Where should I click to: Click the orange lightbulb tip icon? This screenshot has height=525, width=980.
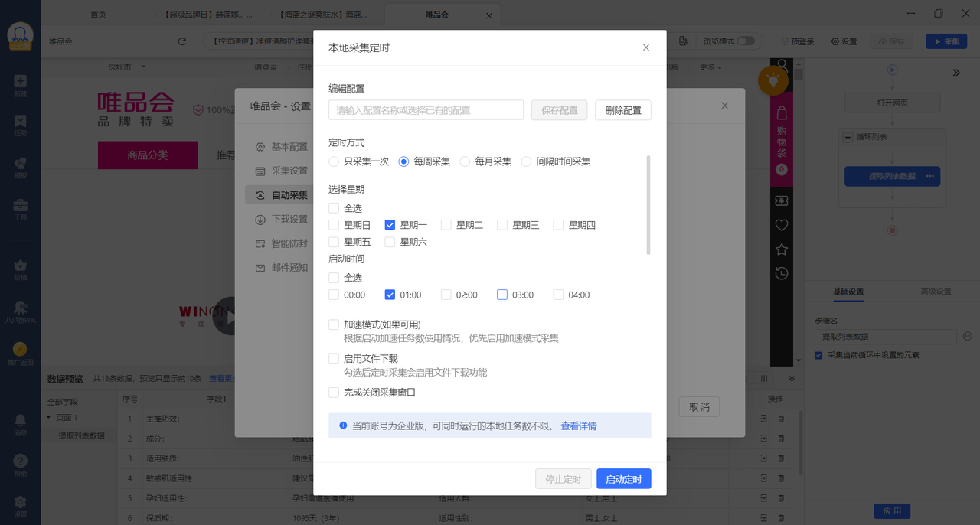tap(773, 80)
